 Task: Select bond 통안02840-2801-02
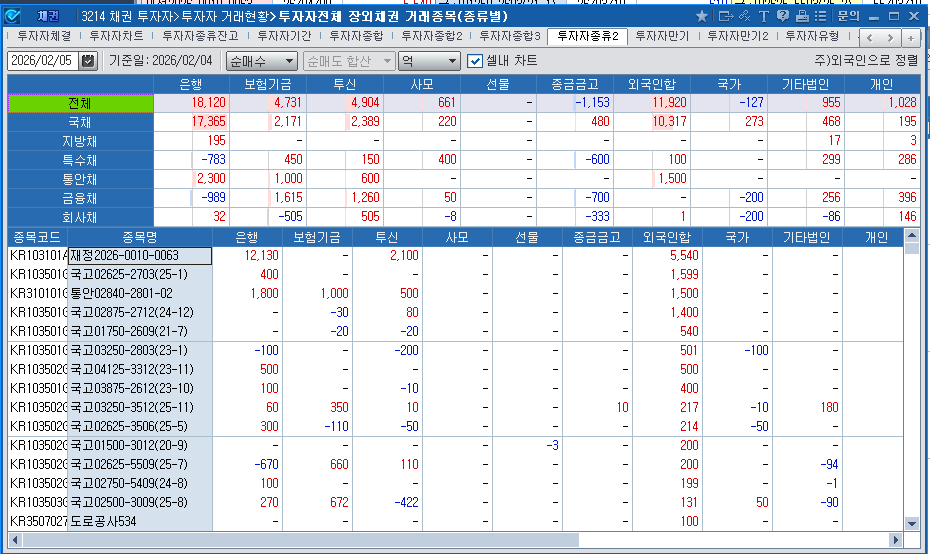point(140,294)
